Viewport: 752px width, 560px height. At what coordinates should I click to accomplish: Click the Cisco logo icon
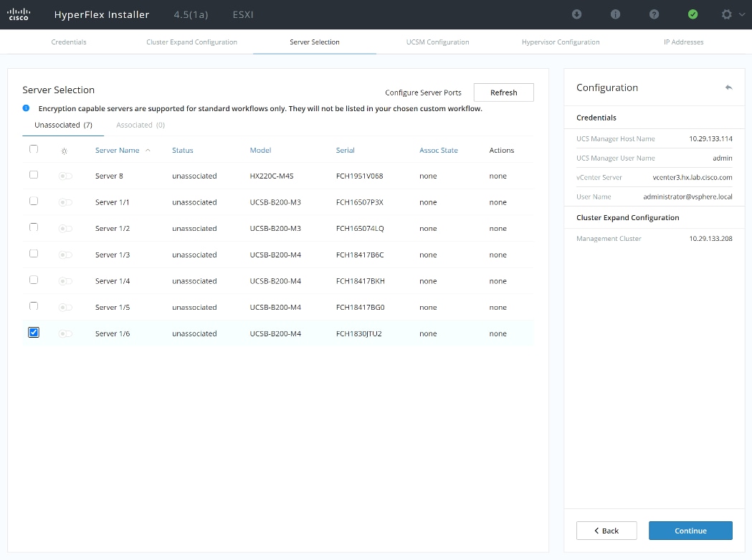click(19, 14)
